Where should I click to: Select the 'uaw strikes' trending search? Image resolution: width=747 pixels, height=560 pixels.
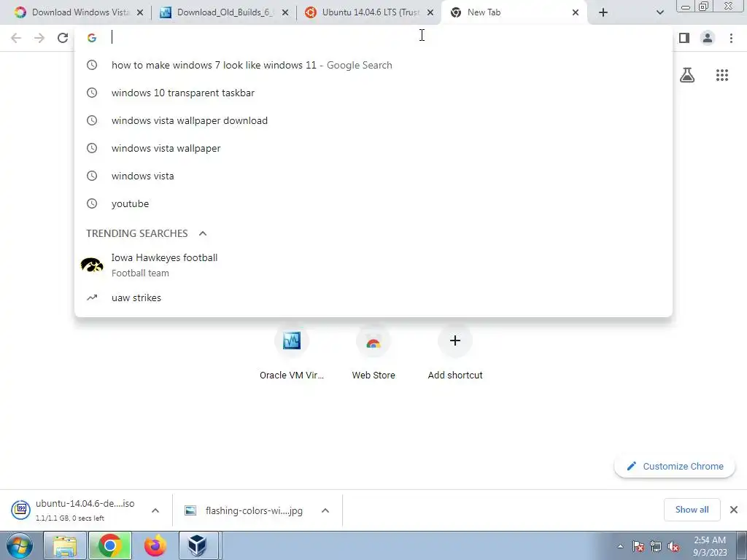tap(373, 297)
